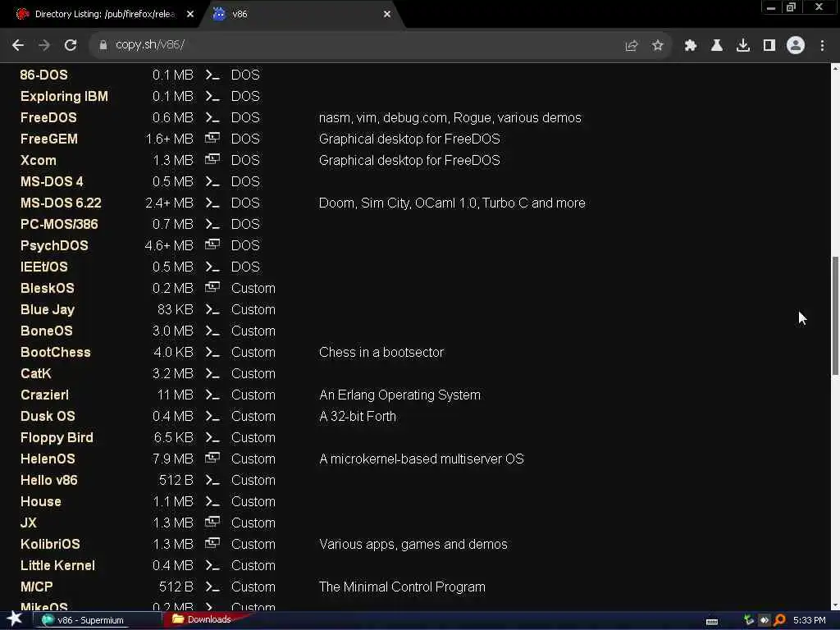Image resolution: width=840 pixels, height=630 pixels.
Task: Open the user profile avatar
Action: point(796,46)
